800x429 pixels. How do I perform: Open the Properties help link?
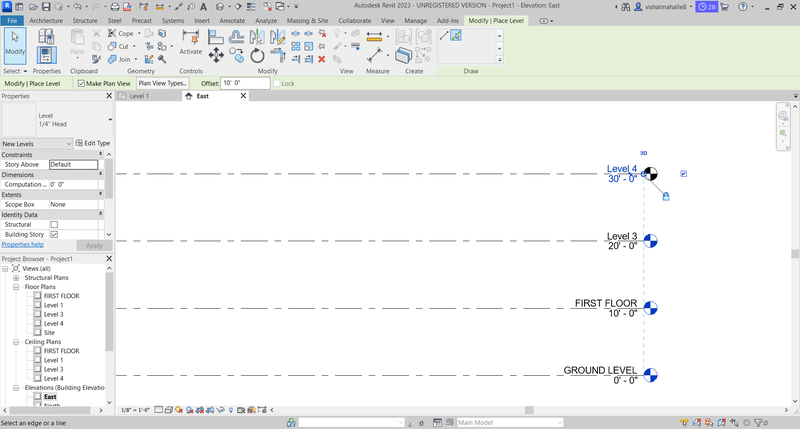pos(22,244)
